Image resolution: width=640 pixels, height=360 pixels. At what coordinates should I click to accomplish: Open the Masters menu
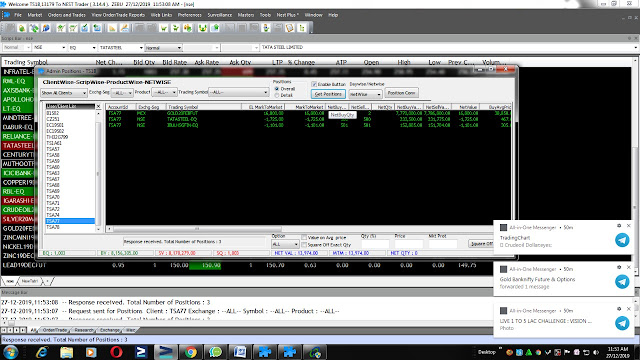246,15
